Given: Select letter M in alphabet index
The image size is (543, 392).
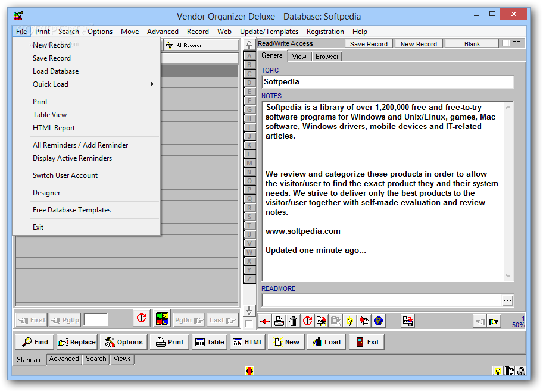Looking at the screenshot, I should [x=249, y=163].
